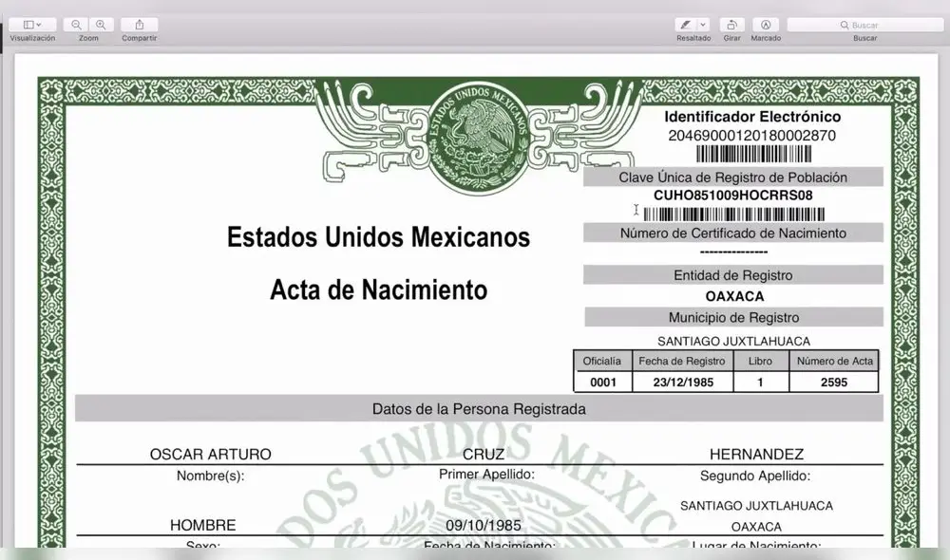This screenshot has height=560, width=950.
Task: Open the highlight color dropdown beside Resaltado
Action: (x=703, y=25)
